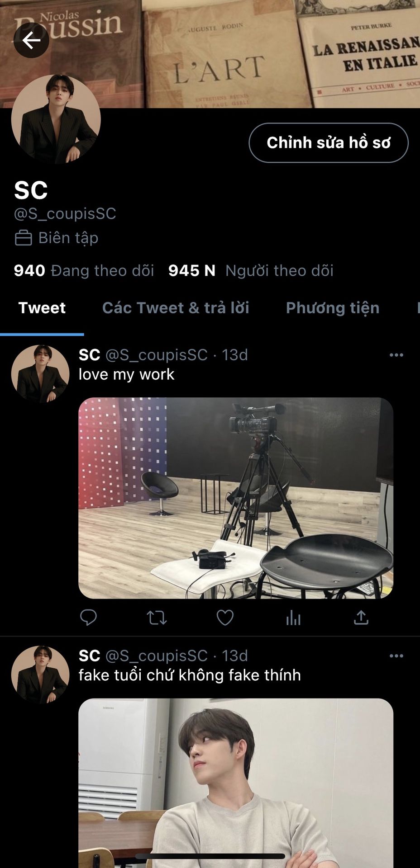This screenshot has width=420, height=868.
Task: Open the Các Tweet & trả lời tab
Action: tap(176, 308)
